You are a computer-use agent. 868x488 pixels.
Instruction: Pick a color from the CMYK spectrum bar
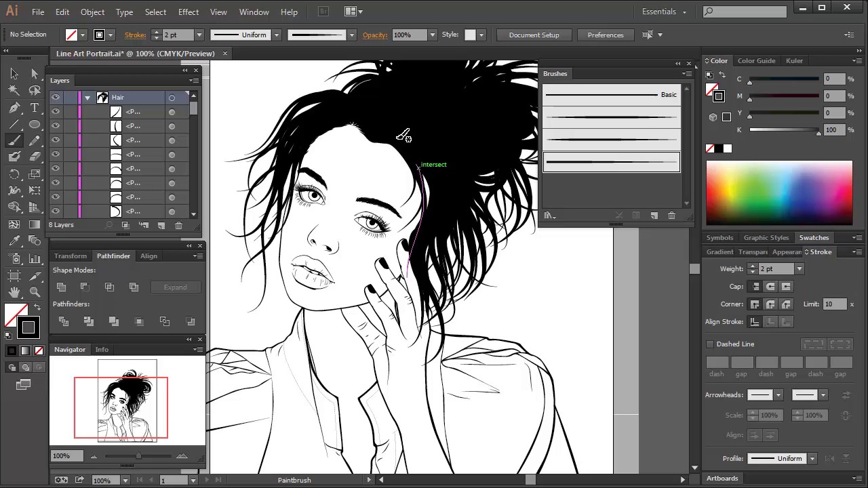tap(779, 192)
